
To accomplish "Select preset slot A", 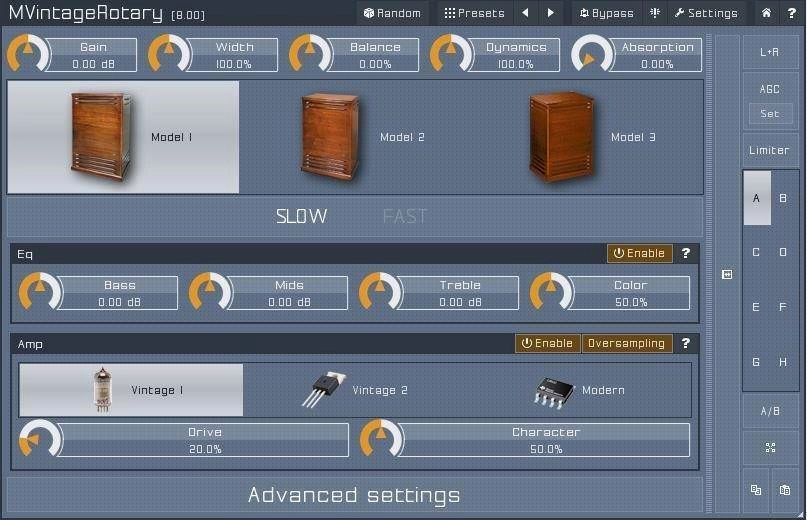I will point(757,198).
